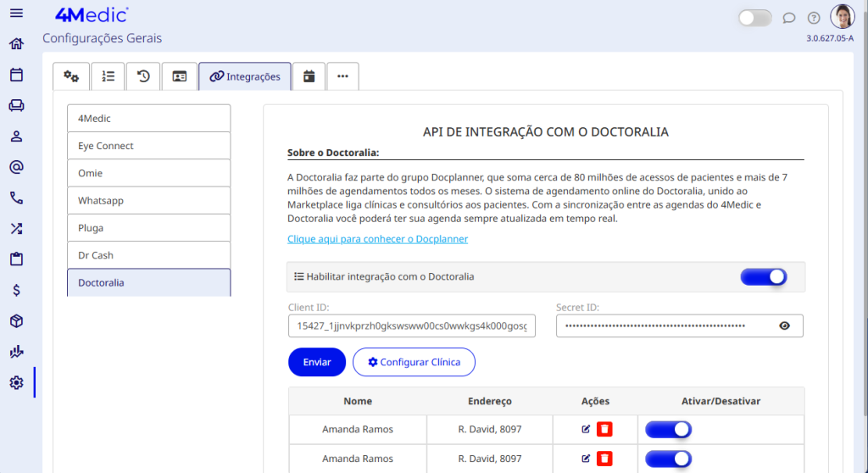Open the user profile avatar
This screenshot has height=473, width=868.
(843, 16)
